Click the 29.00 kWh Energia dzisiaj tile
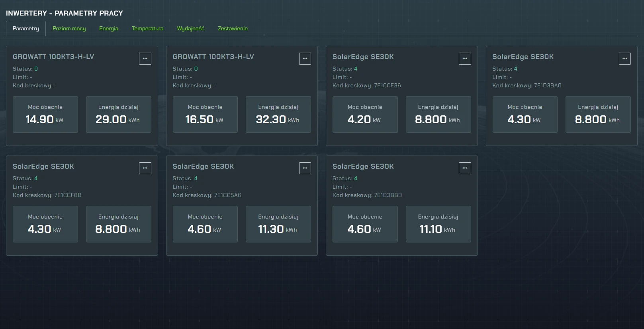 (x=119, y=114)
